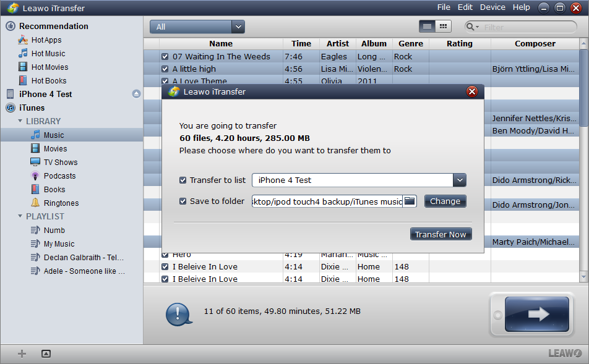Screen dimensions: 589x364
Task: Open Books library item
Action: pos(54,189)
